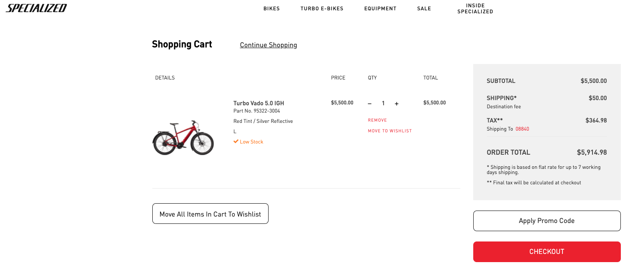Click the quantity value field

coord(383,104)
